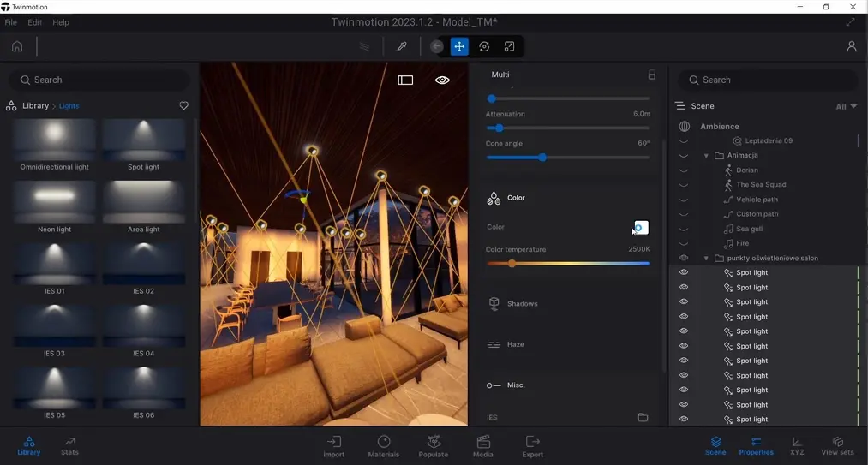The image size is (868, 465).
Task: Toggle visibility of Animacja folder
Action: tap(684, 156)
